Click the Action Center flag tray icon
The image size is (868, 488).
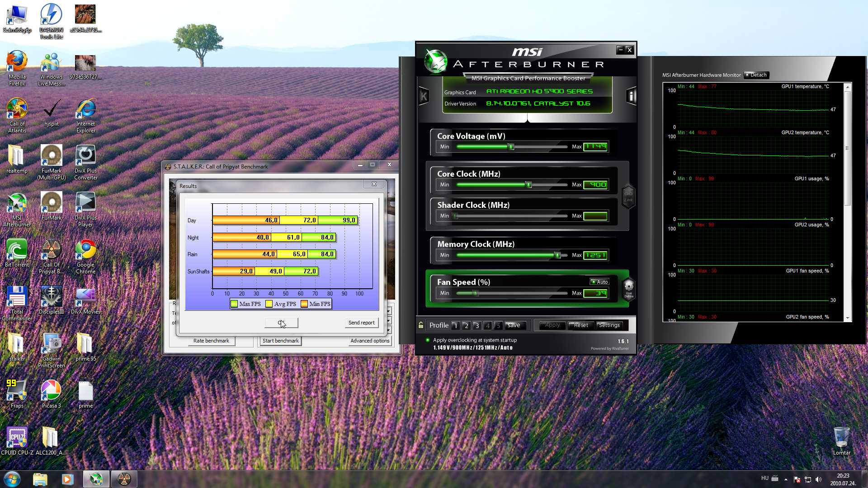(x=797, y=479)
